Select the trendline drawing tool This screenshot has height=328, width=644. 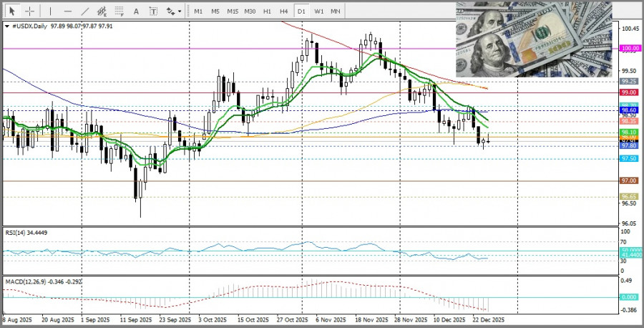pos(85,11)
